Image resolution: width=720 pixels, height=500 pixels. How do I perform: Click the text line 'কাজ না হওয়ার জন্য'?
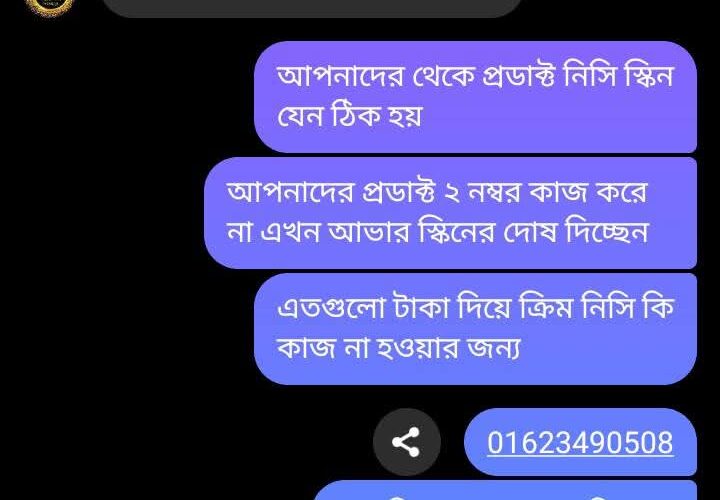tap(399, 348)
